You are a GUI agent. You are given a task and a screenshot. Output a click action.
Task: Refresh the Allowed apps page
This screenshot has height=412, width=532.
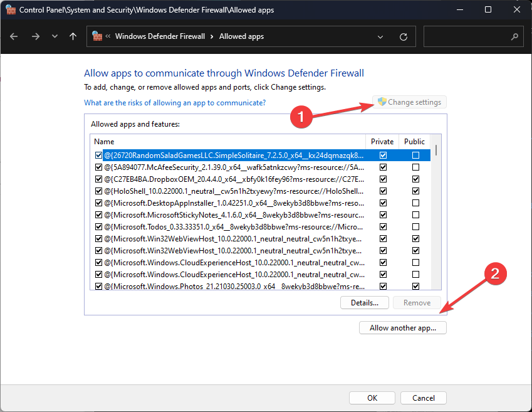coord(404,36)
